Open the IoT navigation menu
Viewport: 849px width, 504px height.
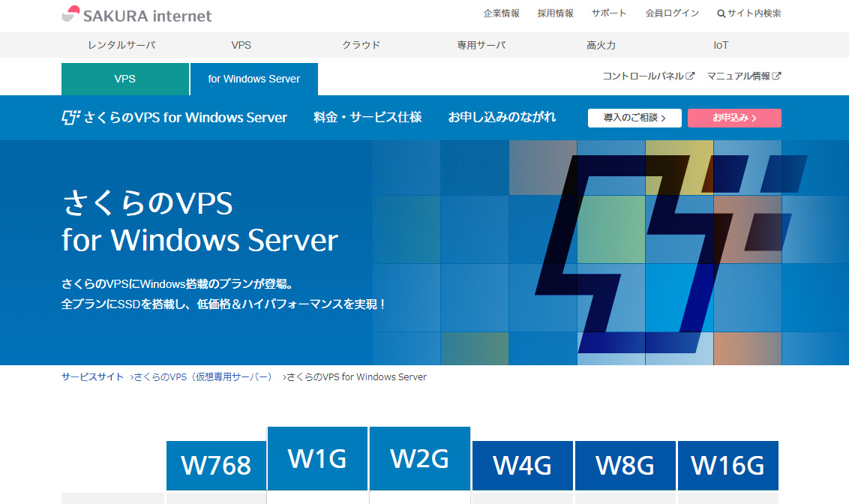point(721,45)
